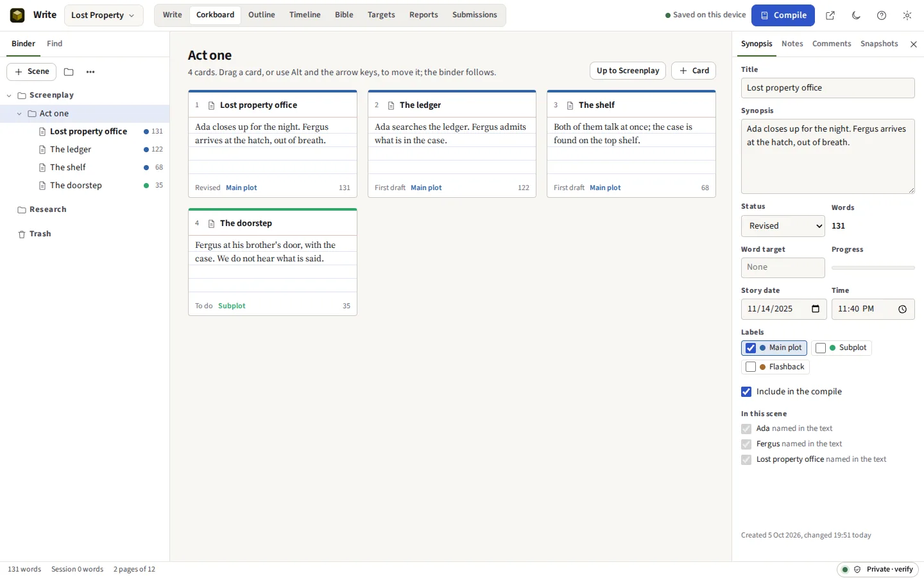The image size is (924, 578).
Task: Uncheck the Main plot label
Action: pyautogui.click(x=751, y=348)
